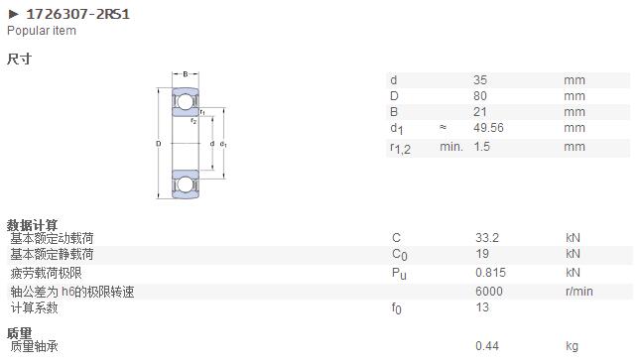Image resolution: width=641 pixels, height=364 pixels.
Task: Click the d1 value 49.56
Action: pos(488,128)
